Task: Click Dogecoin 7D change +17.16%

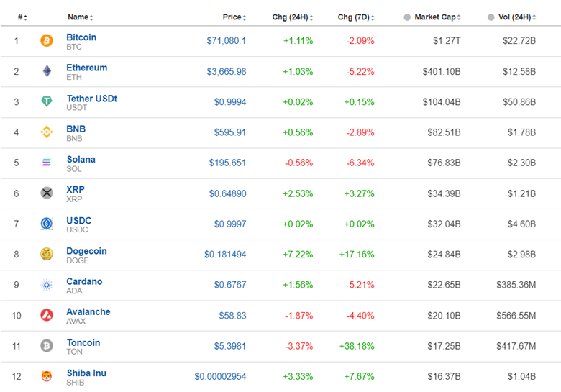Action: (x=357, y=255)
